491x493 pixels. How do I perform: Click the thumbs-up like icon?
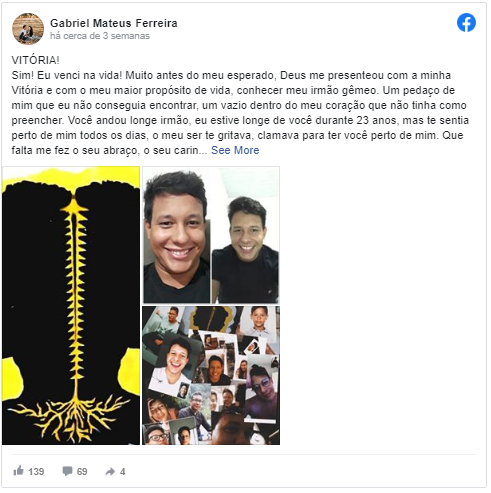tap(18, 471)
